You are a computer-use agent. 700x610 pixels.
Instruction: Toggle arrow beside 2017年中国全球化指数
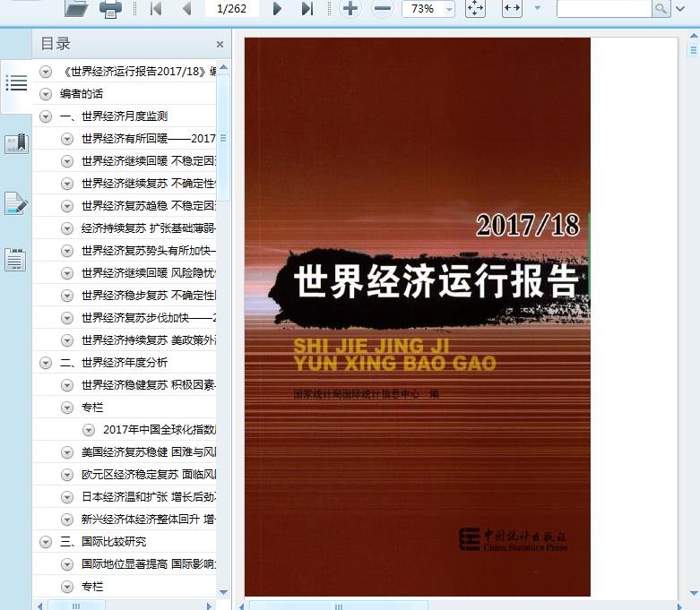tap(89, 430)
